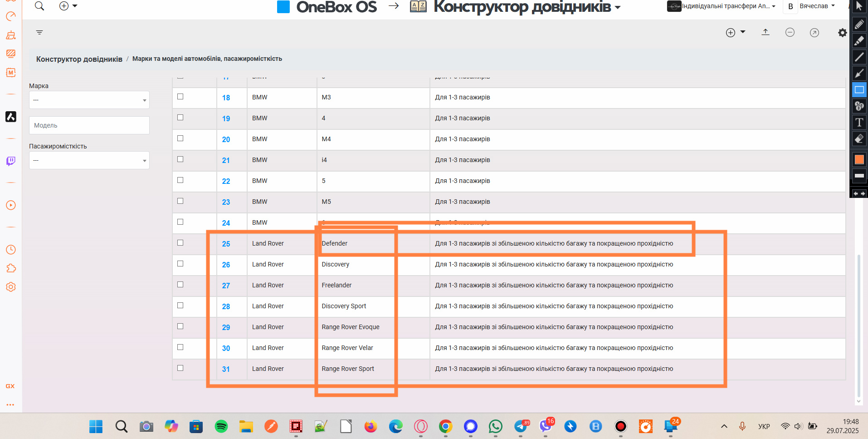Open the Конструктор довідників title dropdown
Image resolution: width=868 pixels, height=439 pixels.
coord(527,7)
